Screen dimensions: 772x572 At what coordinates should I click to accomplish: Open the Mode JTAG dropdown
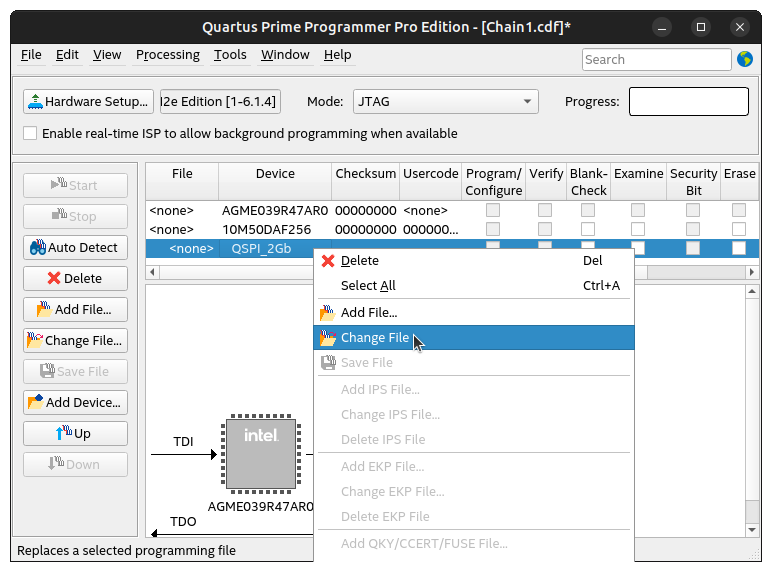[x=445, y=101]
